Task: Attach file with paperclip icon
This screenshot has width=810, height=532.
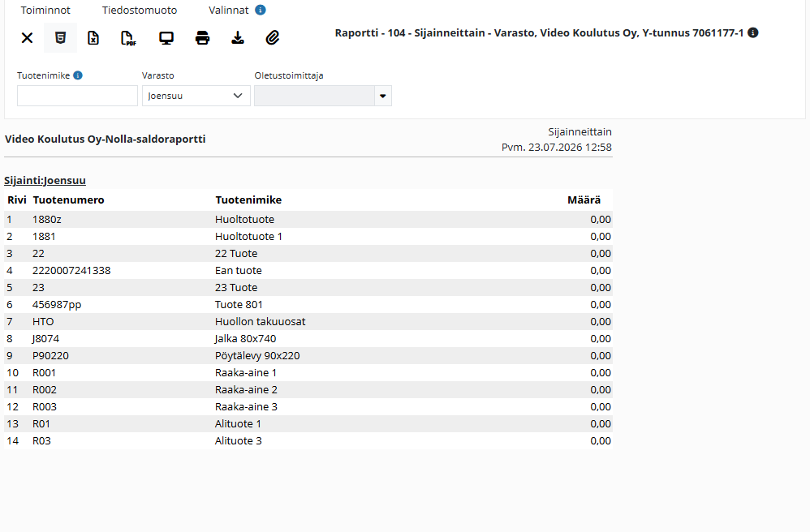Action: point(273,37)
